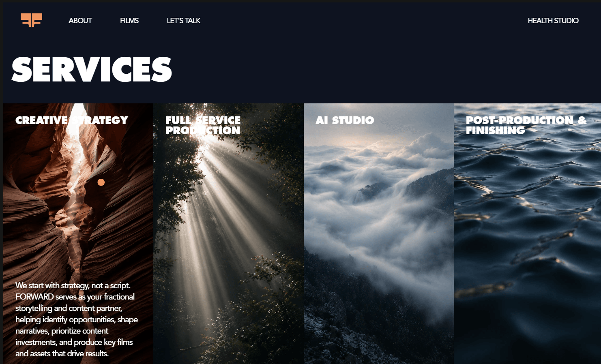Viewport: 601px width, 364px height.
Task: Click the paragraph starting "We start with strategy"
Action: click(77, 319)
